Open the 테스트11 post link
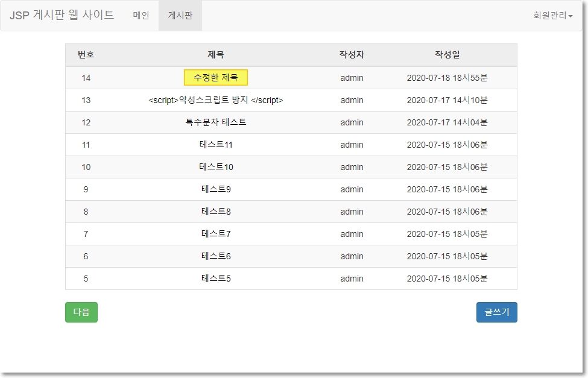This screenshot has width=588, height=378. (216, 145)
